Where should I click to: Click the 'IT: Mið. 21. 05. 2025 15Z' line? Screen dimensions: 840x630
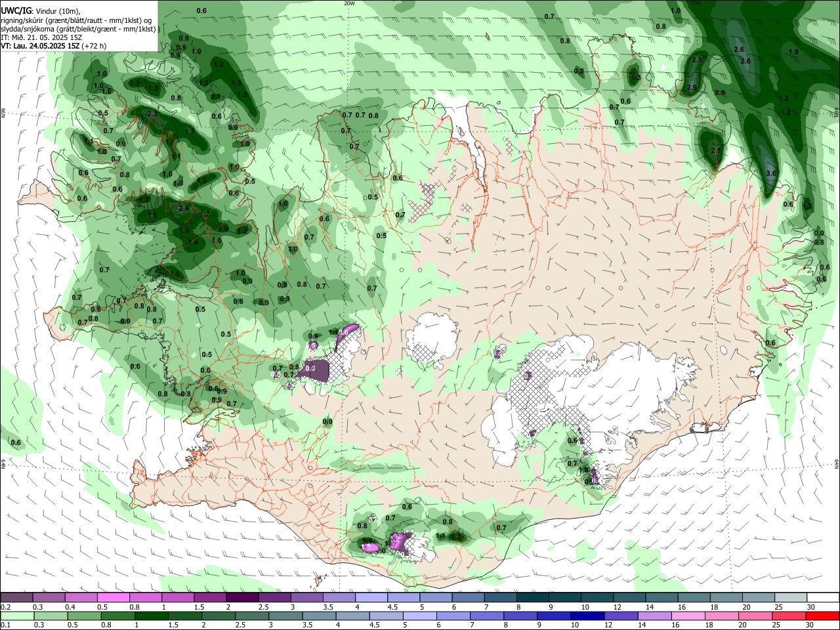click(x=41, y=37)
